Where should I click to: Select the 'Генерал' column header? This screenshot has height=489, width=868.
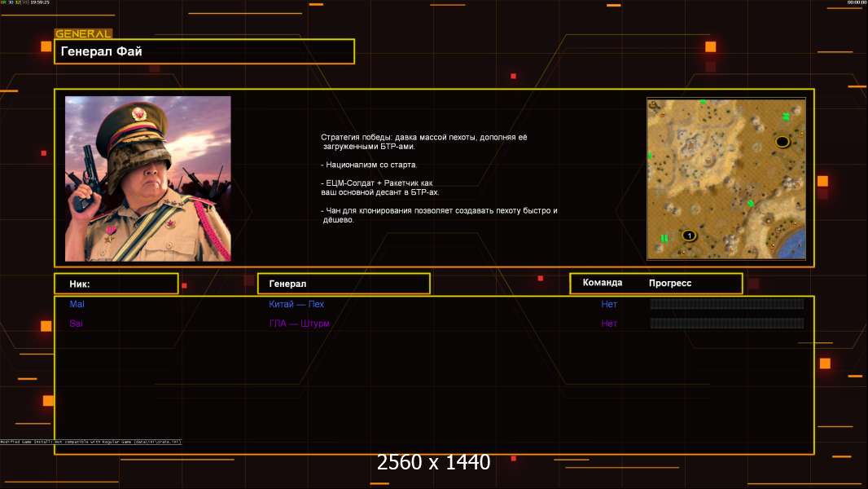tap(344, 284)
